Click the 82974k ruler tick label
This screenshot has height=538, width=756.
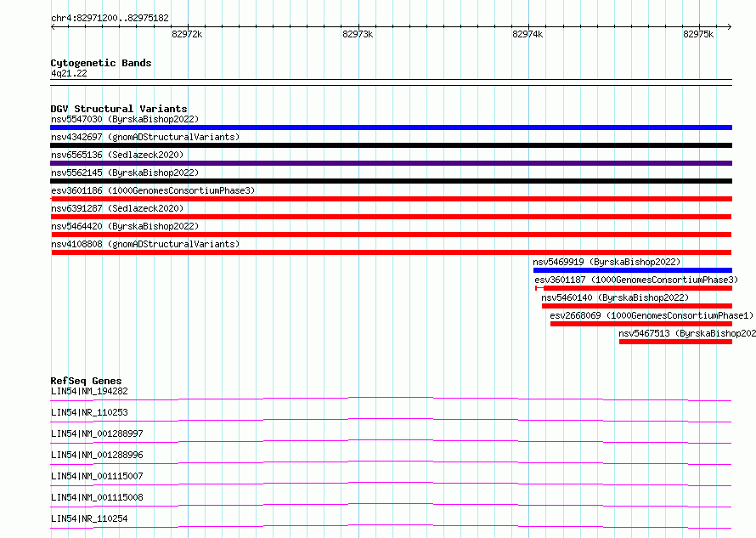point(528,34)
